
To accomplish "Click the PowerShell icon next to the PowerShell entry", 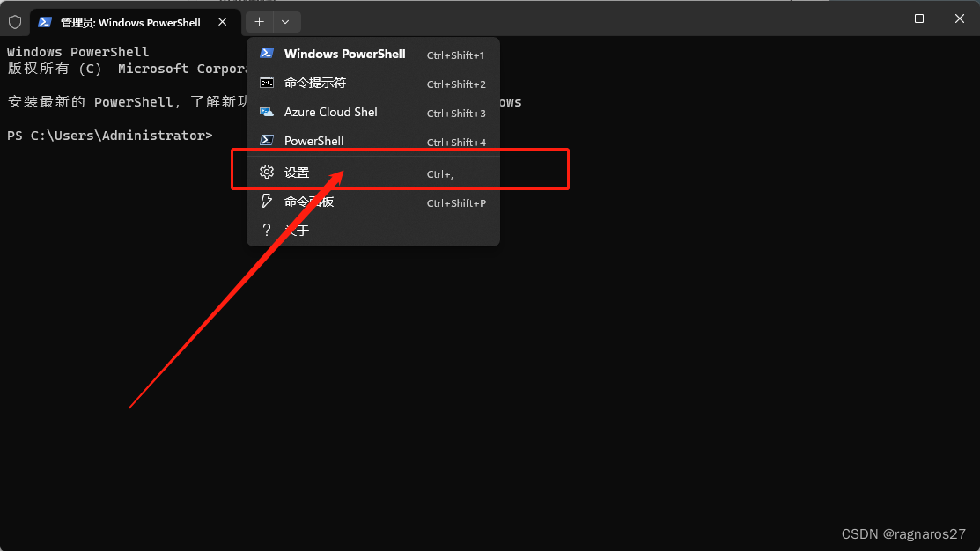I will 267,141.
